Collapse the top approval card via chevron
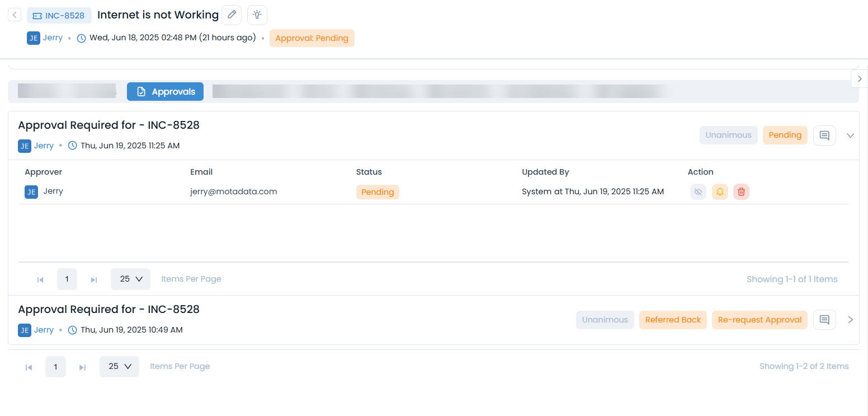Screen dimensions: 868x416 tap(850, 135)
